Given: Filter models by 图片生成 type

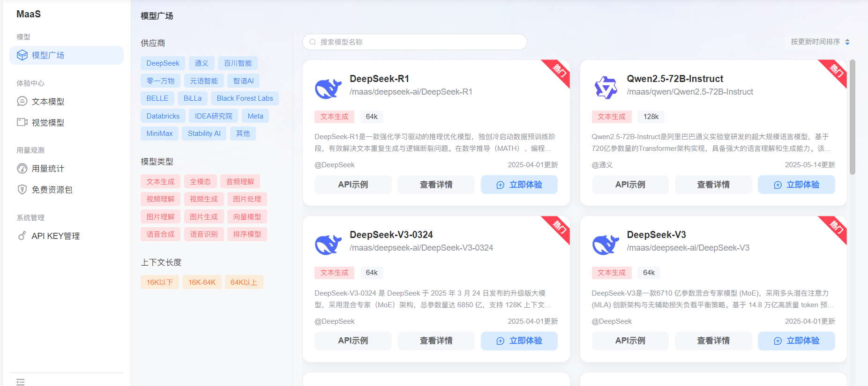Looking at the screenshot, I should pyautogui.click(x=204, y=217).
